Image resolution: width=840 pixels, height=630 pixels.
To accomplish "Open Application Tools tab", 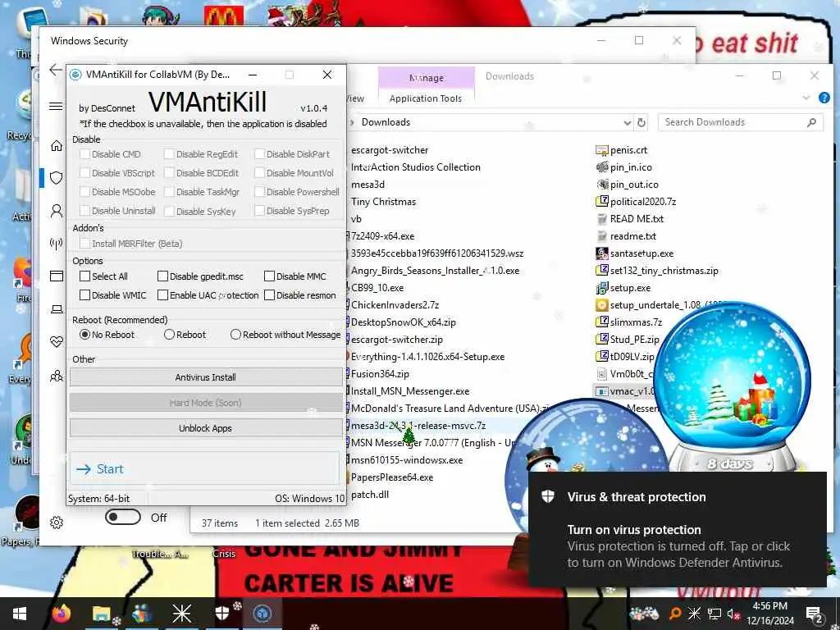I will click(426, 98).
